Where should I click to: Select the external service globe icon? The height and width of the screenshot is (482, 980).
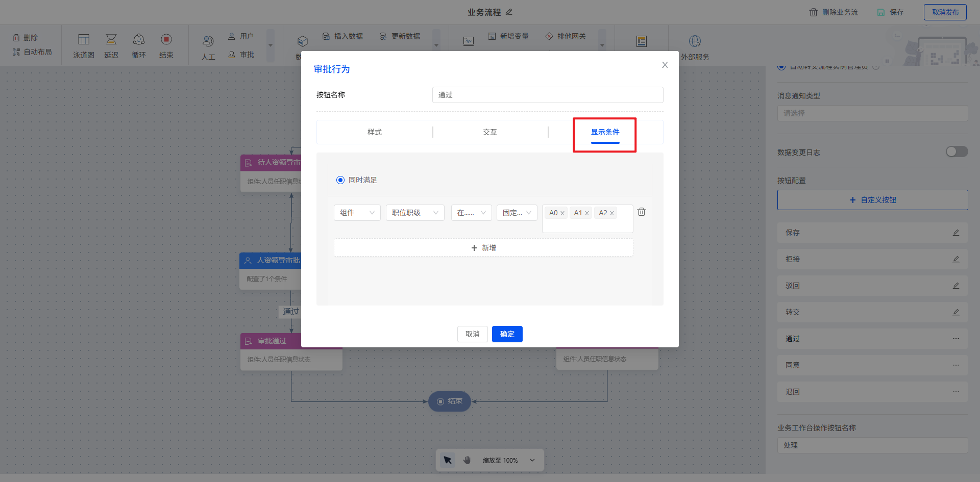click(x=695, y=41)
